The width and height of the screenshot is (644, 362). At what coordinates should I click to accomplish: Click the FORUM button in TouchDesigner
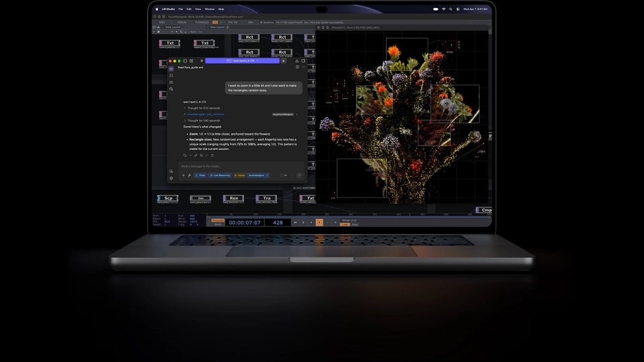pos(182,23)
